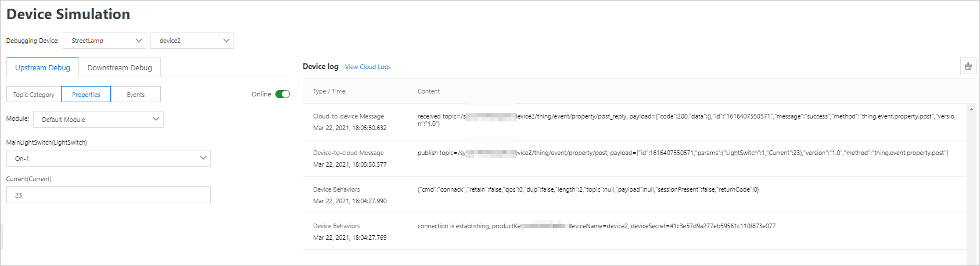980x266 pixels.
Task: Select the Properties tab
Action: [86, 94]
